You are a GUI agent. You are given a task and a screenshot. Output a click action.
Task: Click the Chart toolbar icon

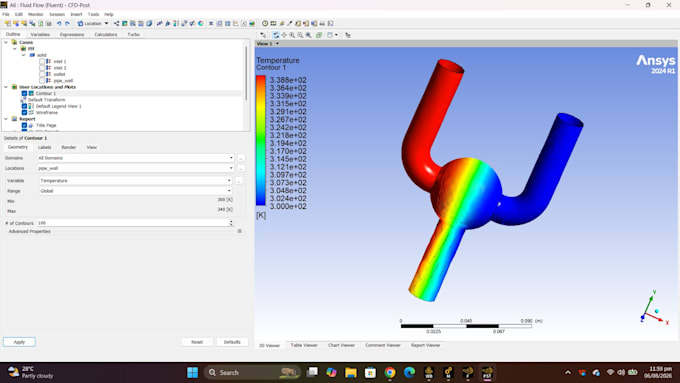pos(235,23)
